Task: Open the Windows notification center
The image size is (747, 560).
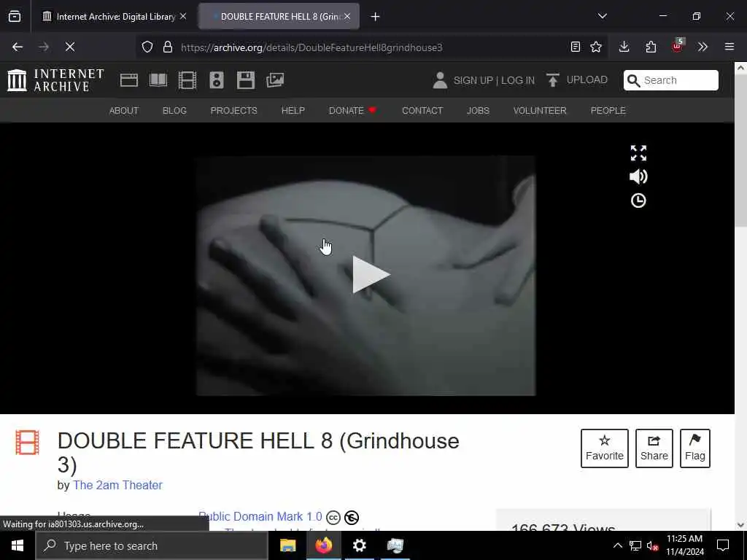Action: [x=723, y=545]
